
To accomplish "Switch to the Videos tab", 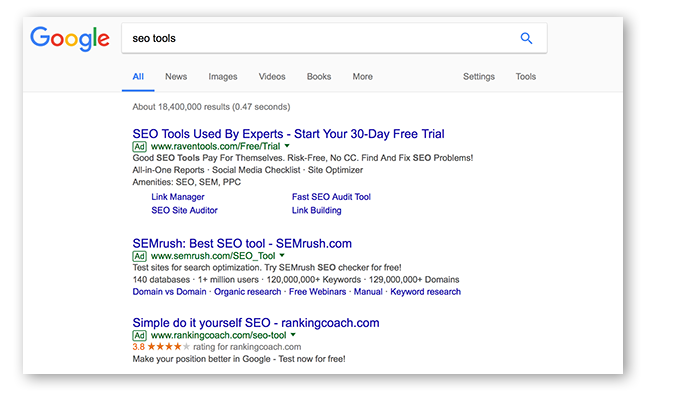I will click(272, 76).
